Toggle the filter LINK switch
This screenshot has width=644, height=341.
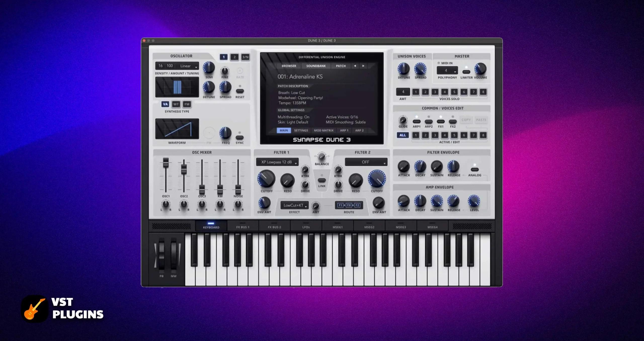pyautogui.click(x=322, y=180)
